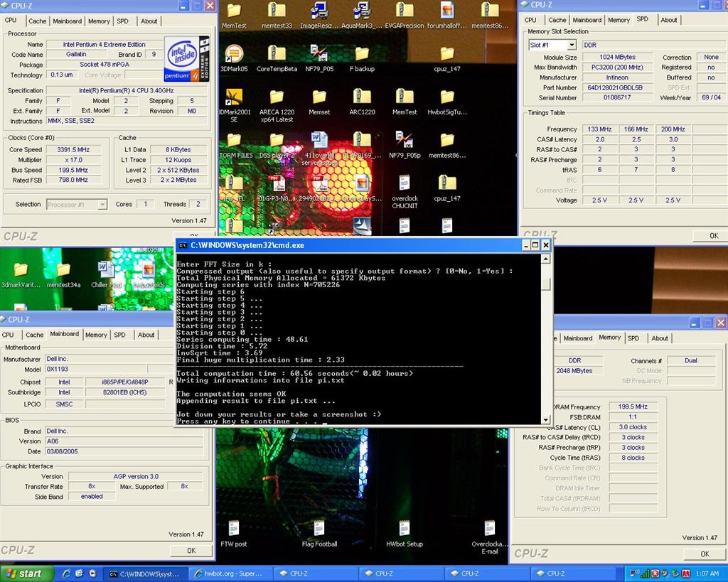Screen dimensions: 728x582
Task: Click the Code Name value Gallatin
Action: coord(76,54)
